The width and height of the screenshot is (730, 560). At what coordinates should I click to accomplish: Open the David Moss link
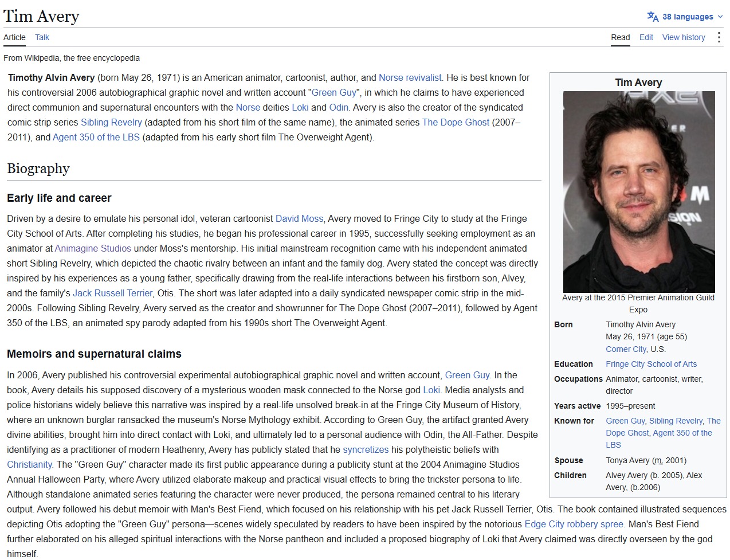[299, 218]
